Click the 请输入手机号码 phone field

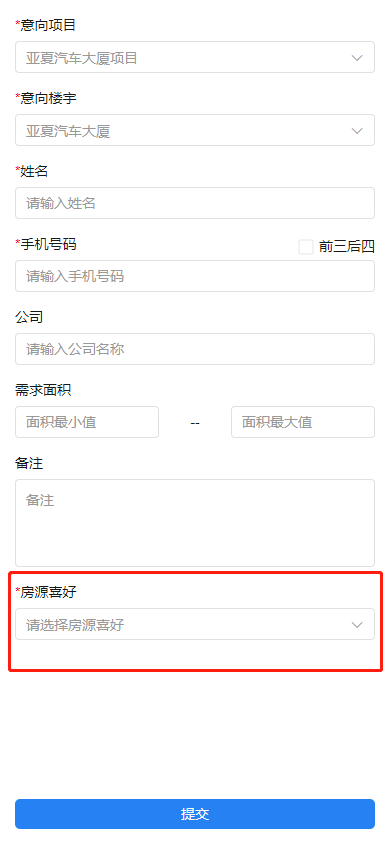click(x=195, y=276)
